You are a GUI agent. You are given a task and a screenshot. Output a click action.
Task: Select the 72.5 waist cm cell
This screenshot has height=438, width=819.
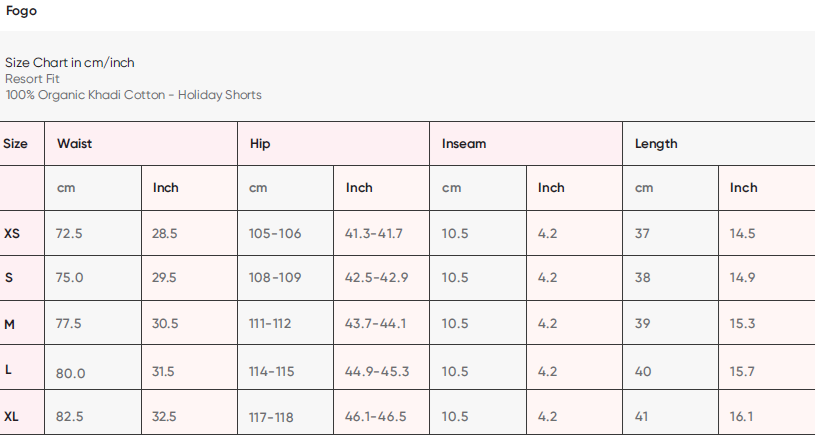(70, 234)
